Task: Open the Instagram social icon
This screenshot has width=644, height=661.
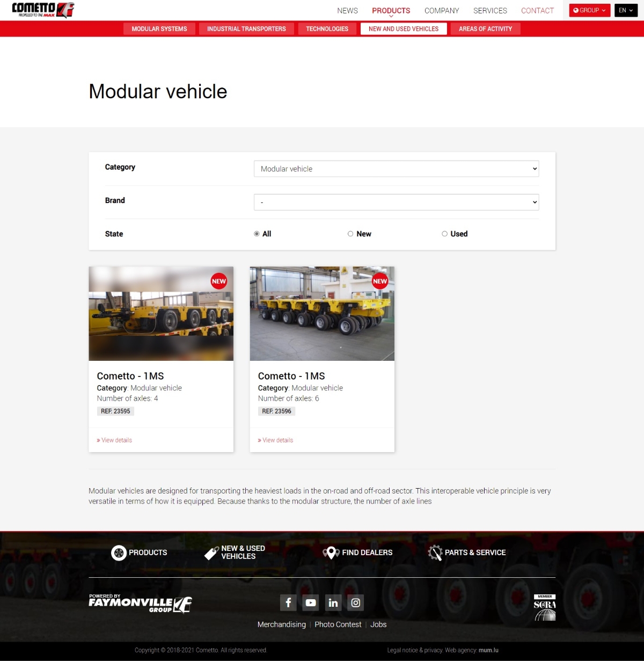Action: 356,602
